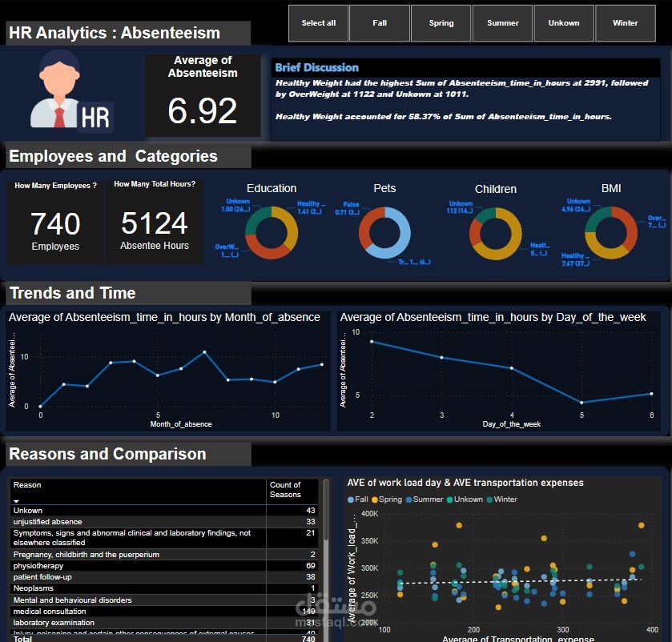Click the BMI Unkown 4.96 data label
The height and width of the screenshot is (642, 672).
(x=576, y=205)
